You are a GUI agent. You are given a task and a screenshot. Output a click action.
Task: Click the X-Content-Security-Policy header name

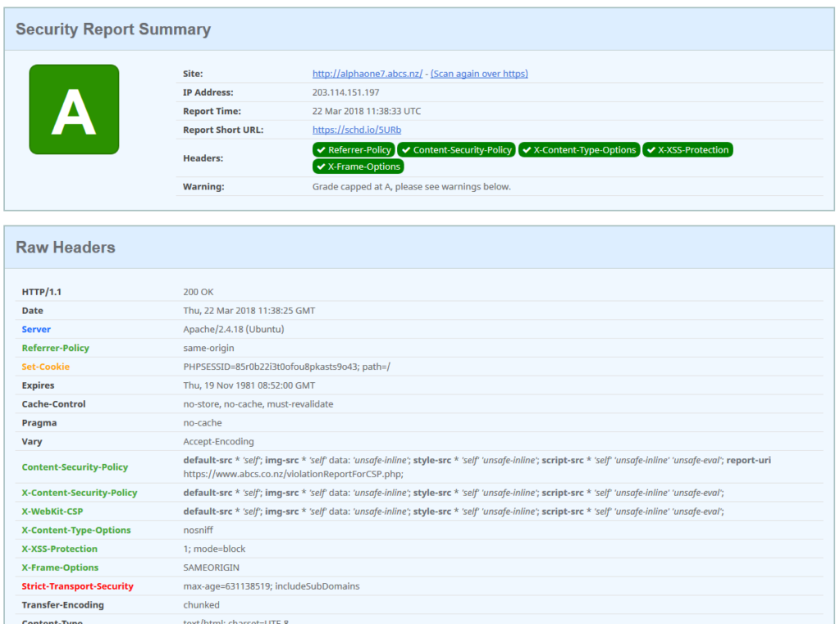(80, 493)
